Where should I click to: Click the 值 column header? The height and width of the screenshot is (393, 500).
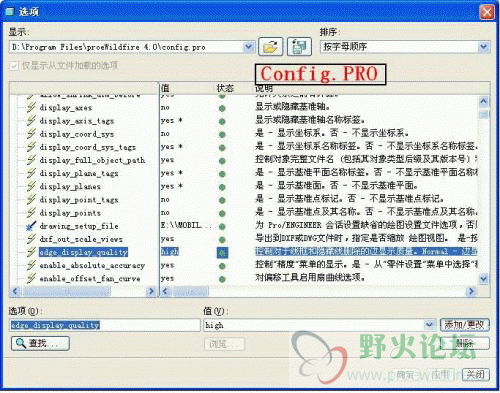165,88
